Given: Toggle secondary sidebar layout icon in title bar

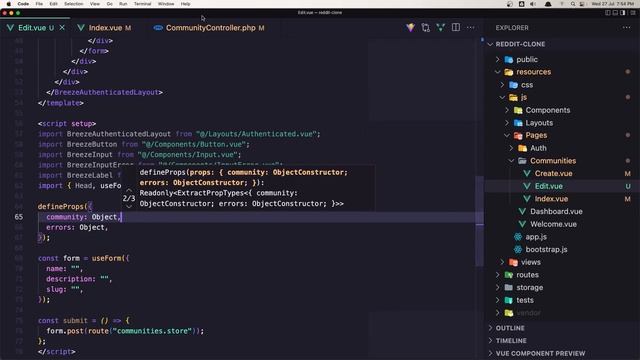Looking at the screenshot, I should point(622,13).
